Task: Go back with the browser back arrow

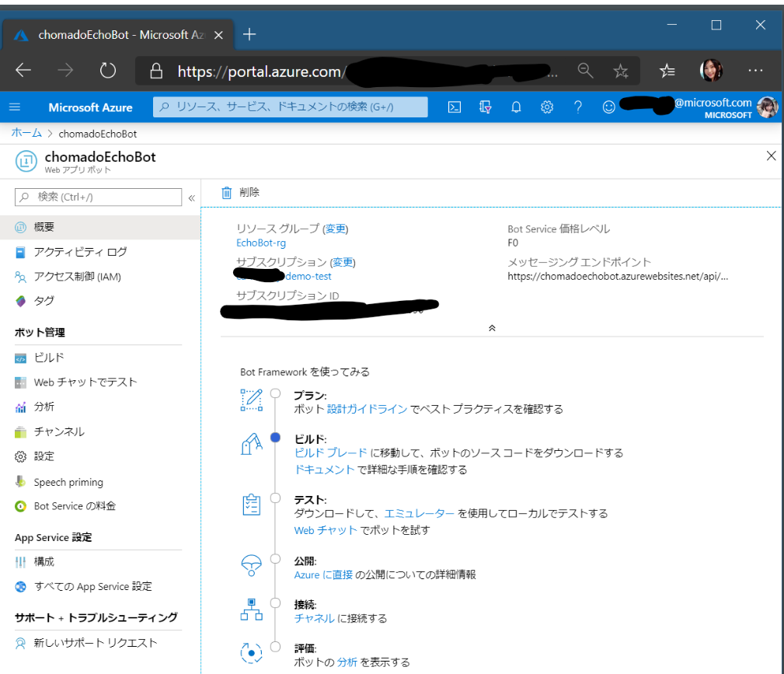Action: (23, 71)
